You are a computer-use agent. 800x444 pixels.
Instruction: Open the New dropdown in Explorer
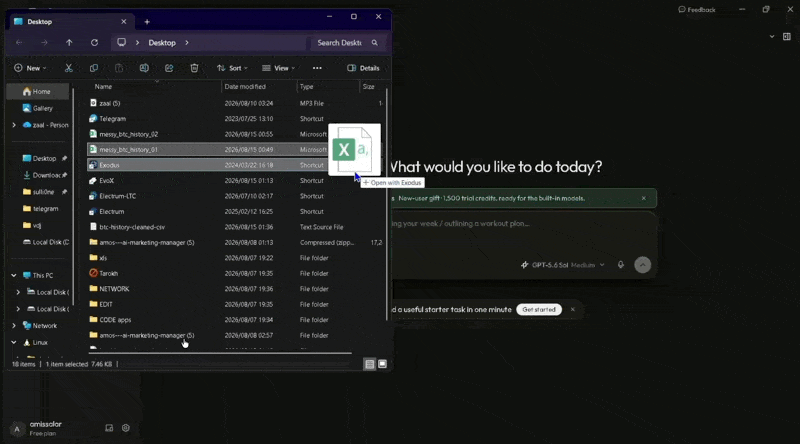click(30, 68)
